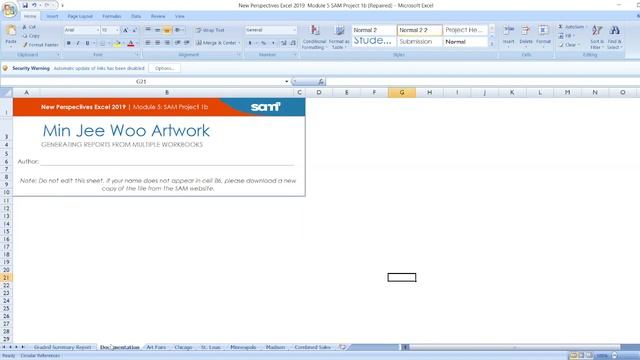Click AutoSum
The width and height of the screenshot is (640, 360).
[571, 27]
